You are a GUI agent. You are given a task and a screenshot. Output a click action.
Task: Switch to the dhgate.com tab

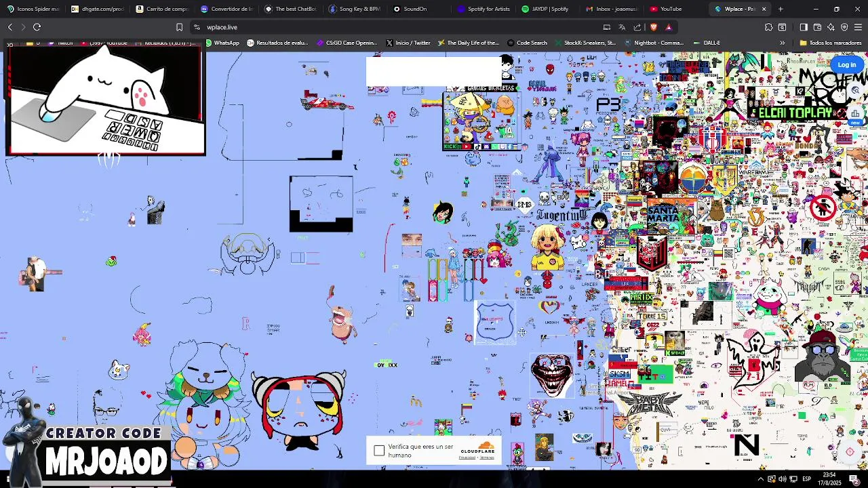pos(98,9)
